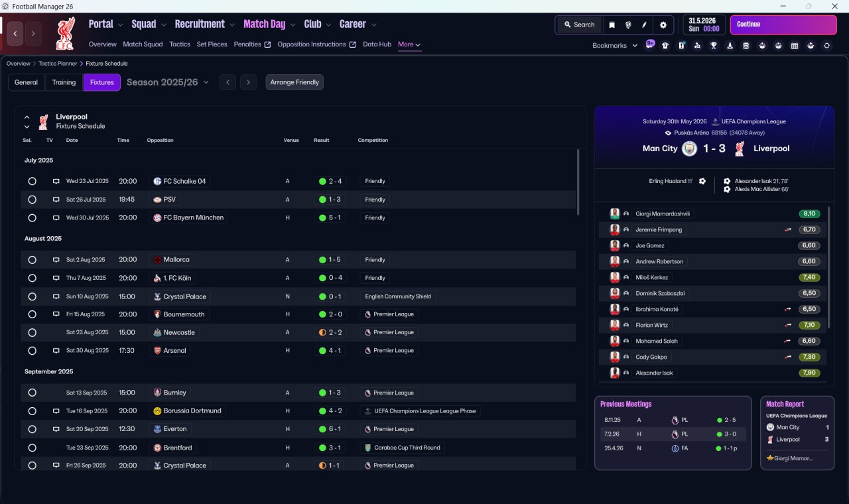Click the Man City badge in match summary
Screen dimensions: 849x504
tap(690, 149)
